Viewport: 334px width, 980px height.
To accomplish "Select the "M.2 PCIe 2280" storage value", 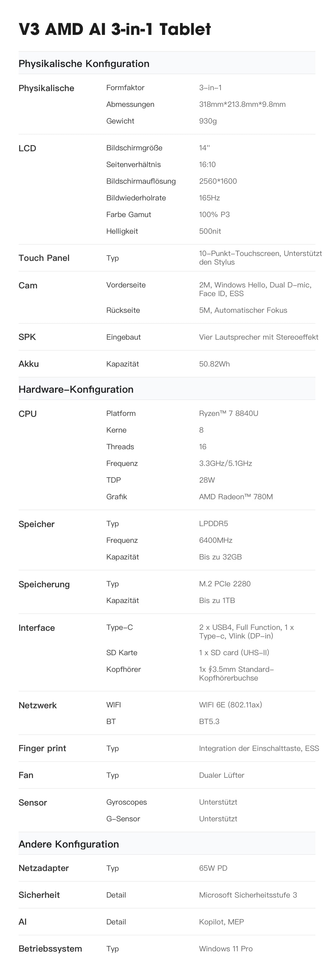I will click(x=225, y=584).
